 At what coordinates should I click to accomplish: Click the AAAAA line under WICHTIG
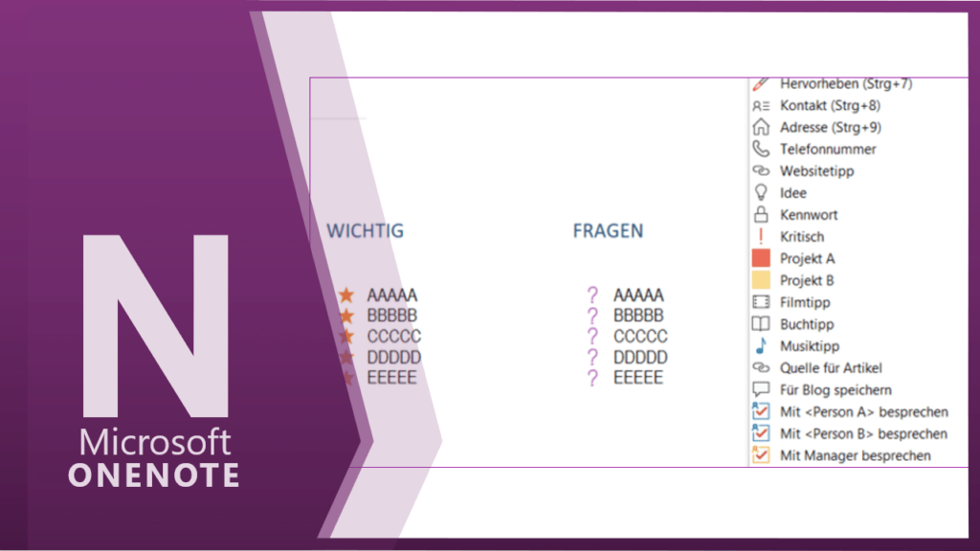[x=391, y=295]
